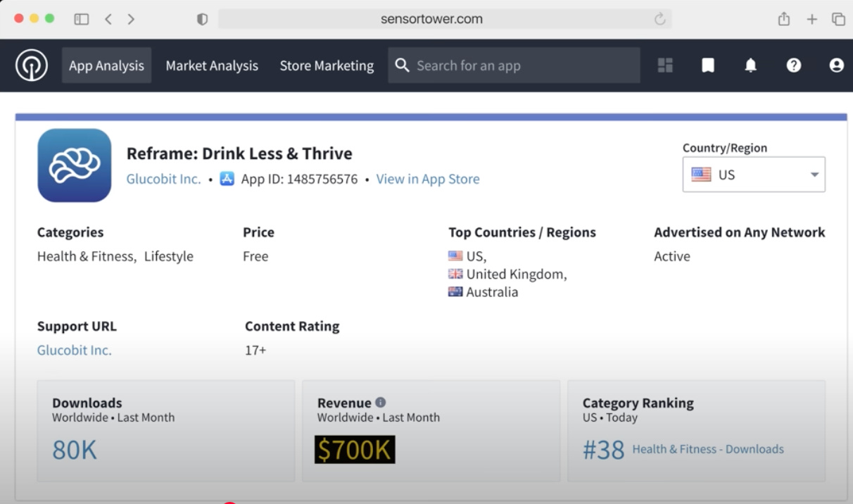This screenshot has width=853, height=504.
Task: Open the Glucobit Inc. publisher link
Action: 163,179
